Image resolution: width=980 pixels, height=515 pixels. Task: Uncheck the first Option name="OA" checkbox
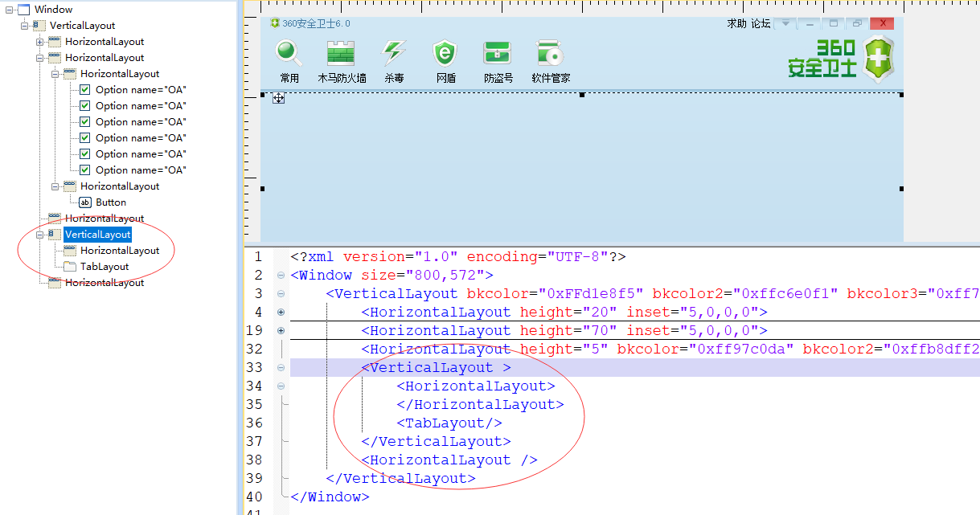84,89
